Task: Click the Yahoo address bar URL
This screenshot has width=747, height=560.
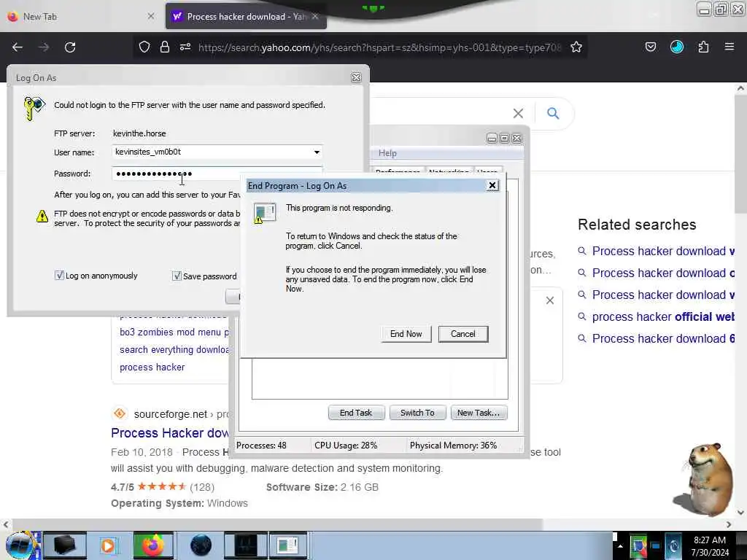Action: click(x=379, y=47)
